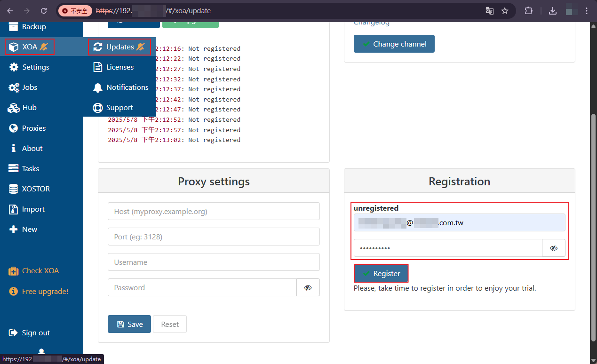Toggle proxy password visibility eye
The width and height of the screenshot is (597, 364).
(x=308, y=287)
